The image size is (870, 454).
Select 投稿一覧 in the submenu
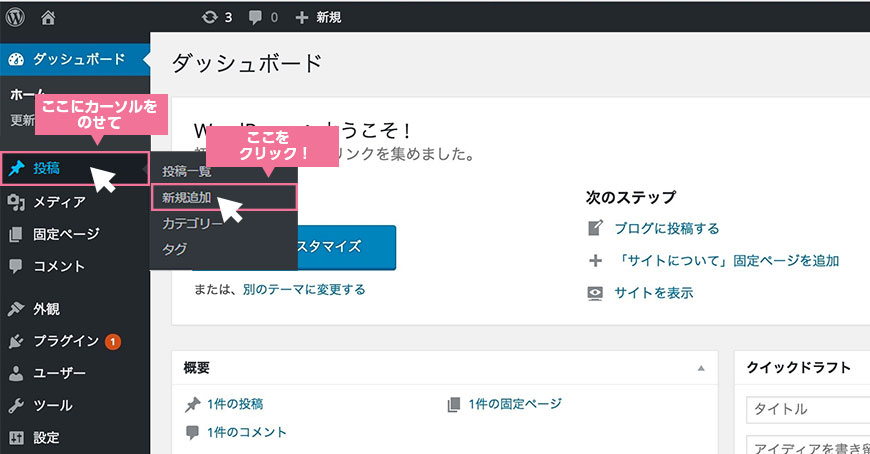point(187,171)
